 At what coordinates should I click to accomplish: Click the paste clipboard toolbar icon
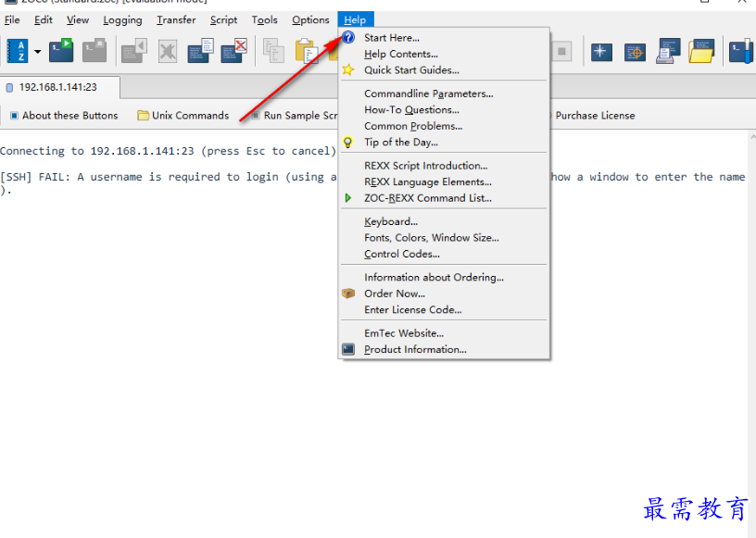306,51
